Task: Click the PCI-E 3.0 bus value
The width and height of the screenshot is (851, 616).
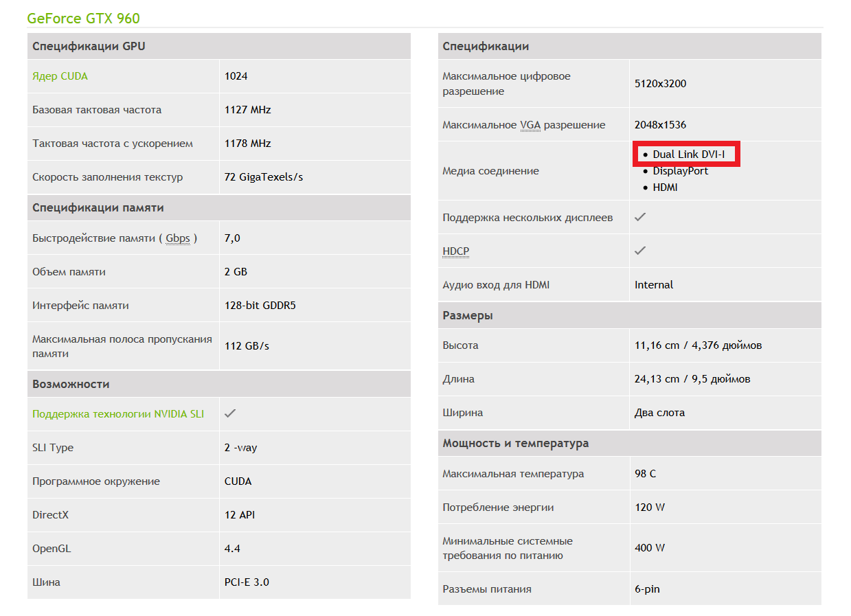Action: [x=247, y=582]
